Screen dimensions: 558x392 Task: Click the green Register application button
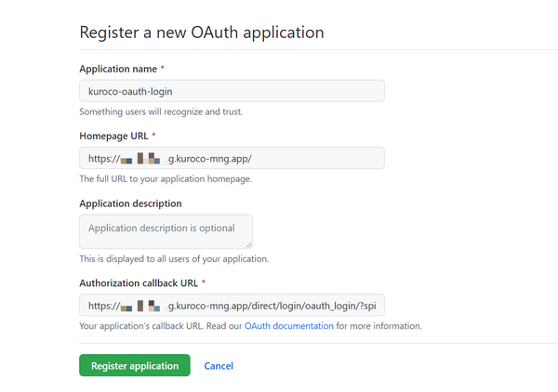[135, 365]
